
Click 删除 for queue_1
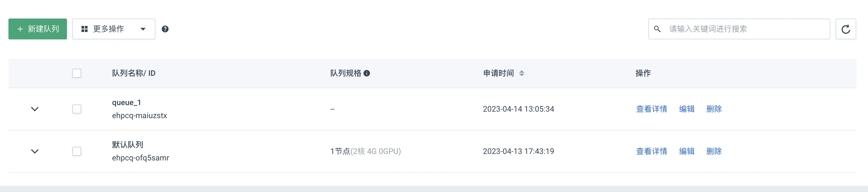[x=714, y=109]
